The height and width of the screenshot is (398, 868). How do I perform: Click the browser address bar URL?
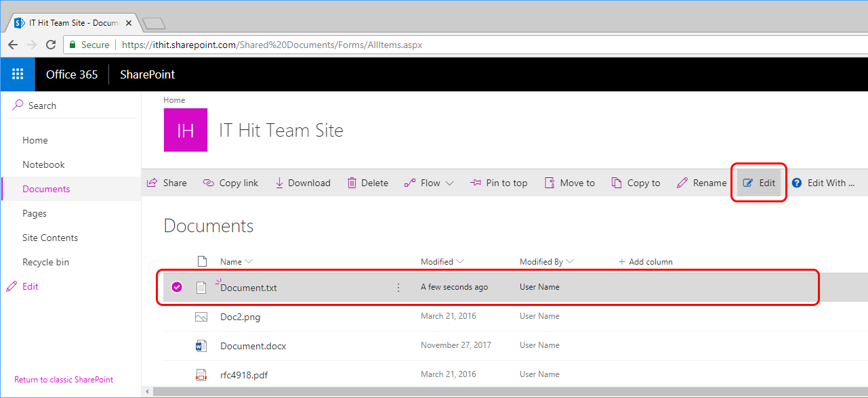point(272,45)
